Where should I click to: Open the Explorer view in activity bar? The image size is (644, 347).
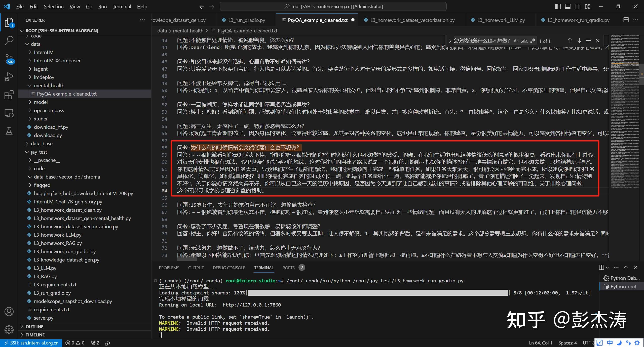coord(9,23)
